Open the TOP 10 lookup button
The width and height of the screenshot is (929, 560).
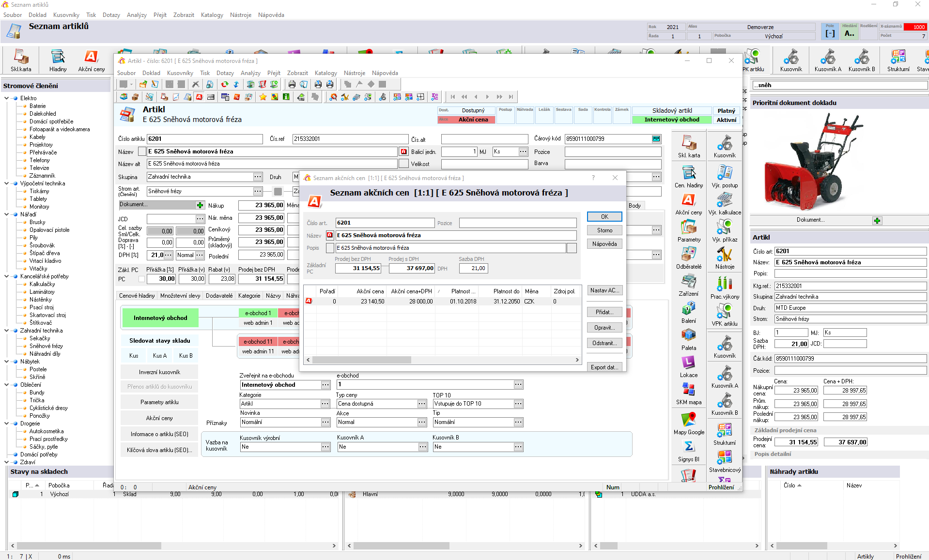pos(518,404)
